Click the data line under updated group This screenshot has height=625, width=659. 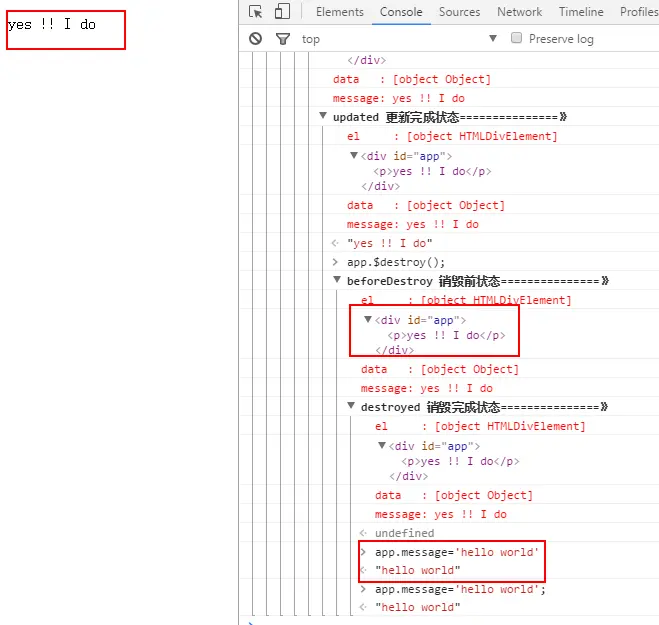(x=426, y=205)
